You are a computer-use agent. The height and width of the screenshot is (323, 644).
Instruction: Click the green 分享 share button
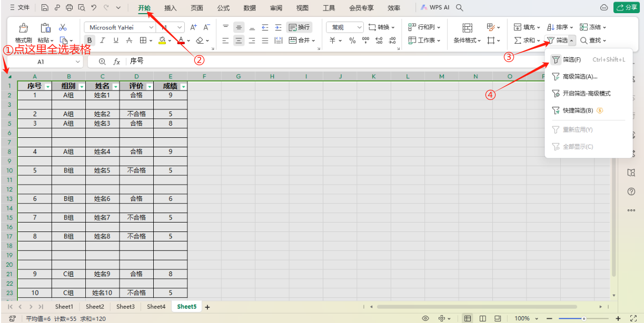[626, 8]
